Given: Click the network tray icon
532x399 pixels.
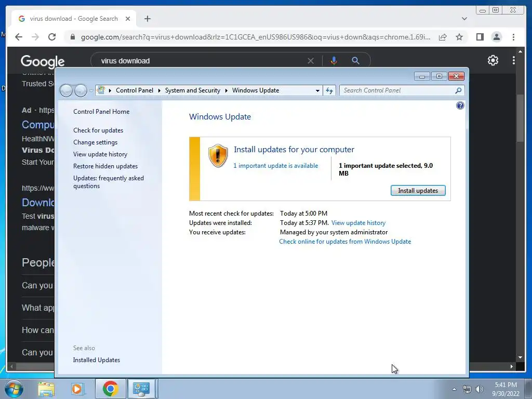Looking at the screenshot, I should click(x=467, y=389).
